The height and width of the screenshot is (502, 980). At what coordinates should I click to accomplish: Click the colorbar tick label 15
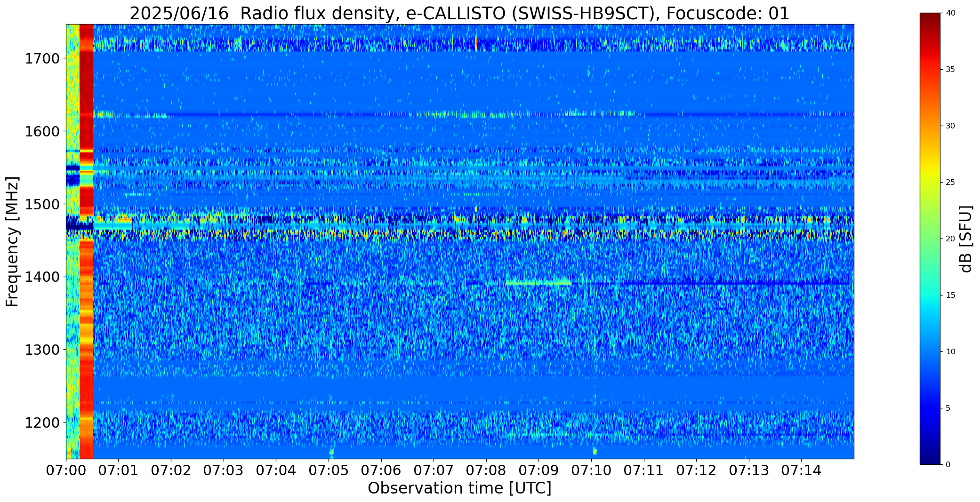coord(950,295)
